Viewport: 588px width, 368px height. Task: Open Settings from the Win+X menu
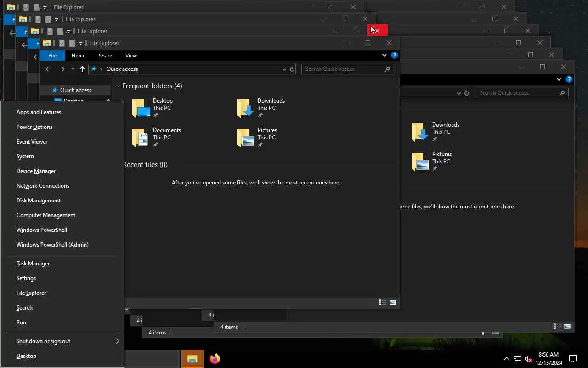(62, 278)
